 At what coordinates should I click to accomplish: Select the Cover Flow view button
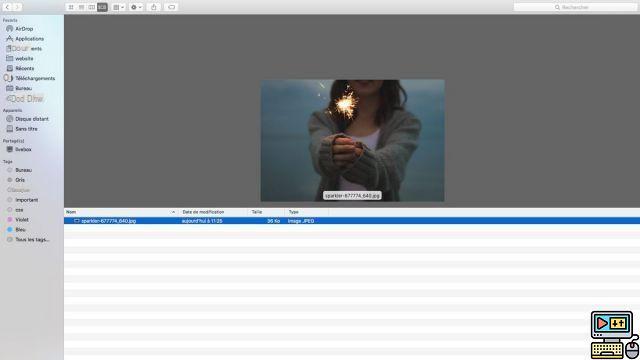pyautogui.click(x=102, y=7)
